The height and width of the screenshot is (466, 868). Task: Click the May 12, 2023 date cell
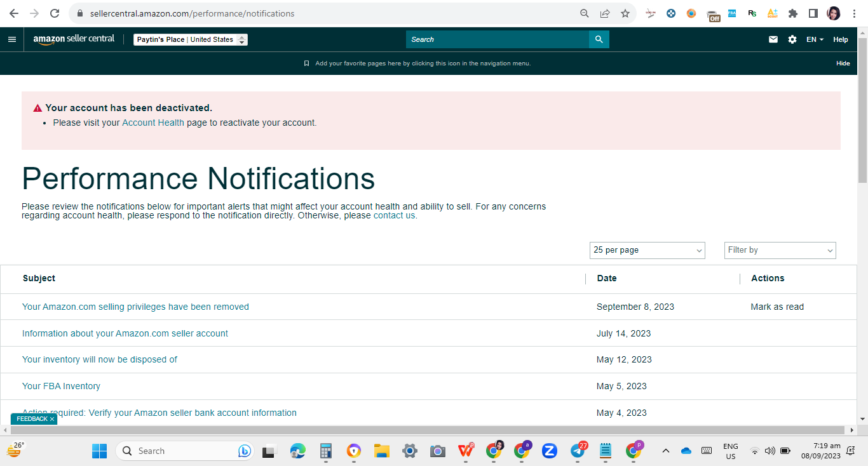click(x=624, y=359)
